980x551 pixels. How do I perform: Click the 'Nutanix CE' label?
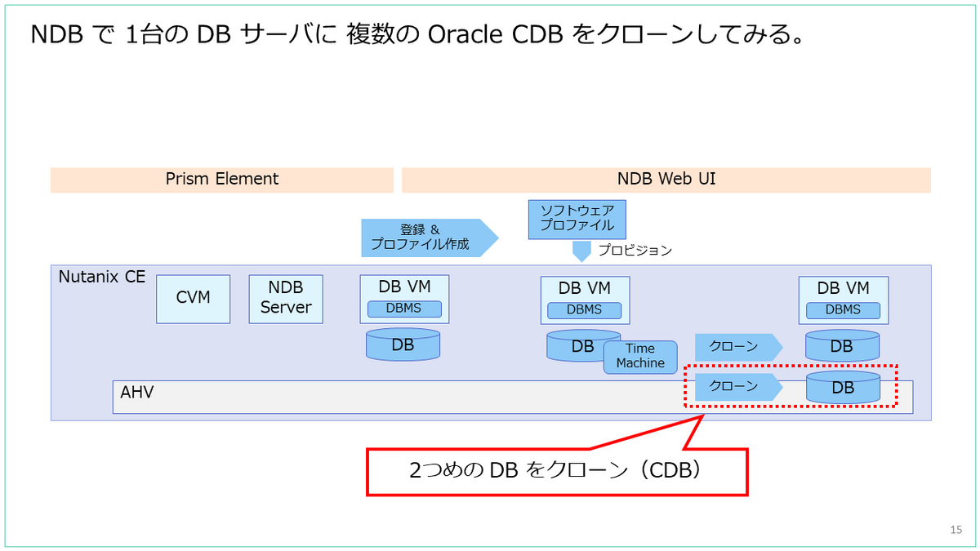(x=102, y=277)
